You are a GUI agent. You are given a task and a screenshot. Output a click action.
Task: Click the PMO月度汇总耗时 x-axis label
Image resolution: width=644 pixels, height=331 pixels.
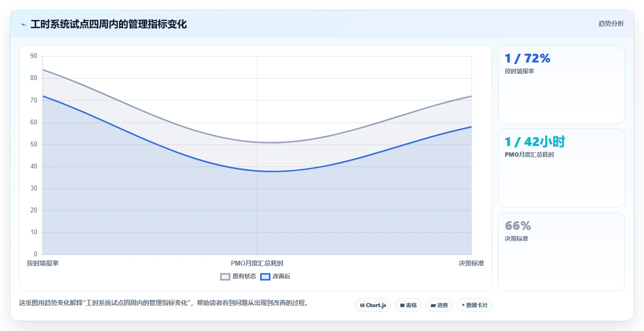(x=257, y=263)
